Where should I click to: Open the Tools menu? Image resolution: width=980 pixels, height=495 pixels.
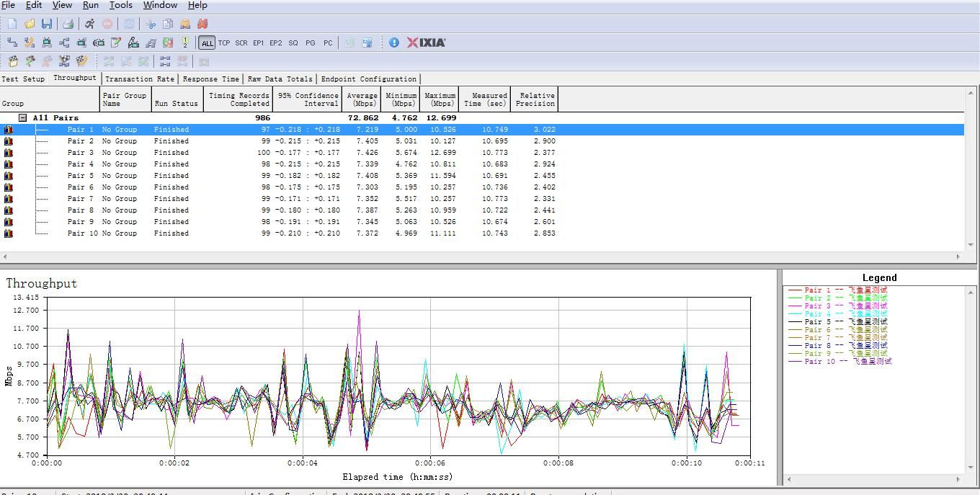pyautogui.click(x=120, y=5)
